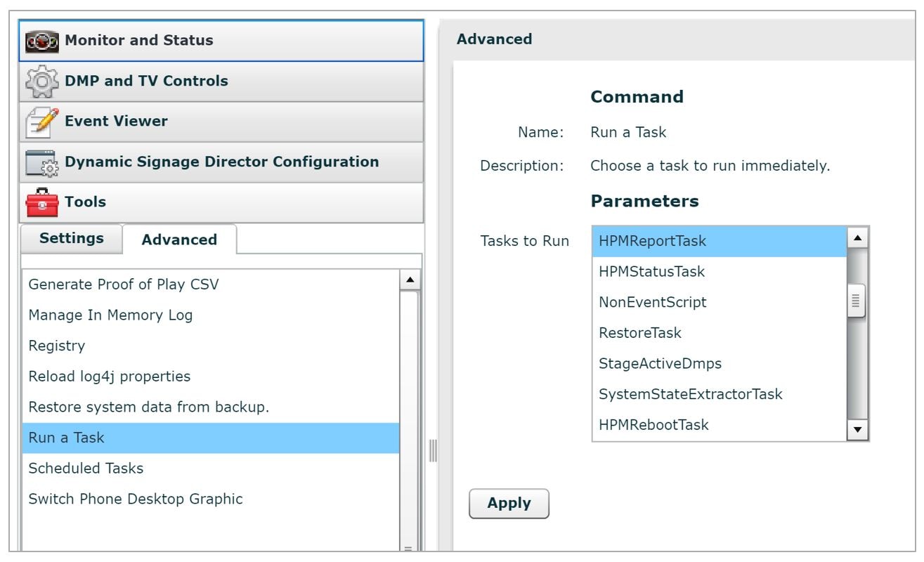
Task: Select the Scheduled Tasks command
Action: click(x=211, y=468)
